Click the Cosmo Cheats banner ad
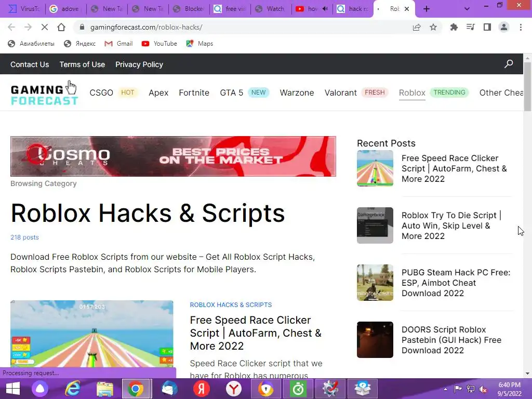This screenshot has width=532, height=399. (x=173, y=156)
